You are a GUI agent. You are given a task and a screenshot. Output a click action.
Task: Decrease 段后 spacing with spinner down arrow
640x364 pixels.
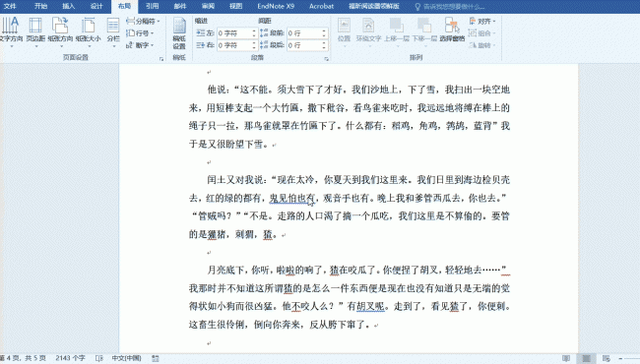coord(325,47)
